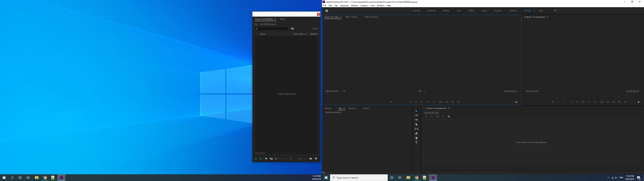Click the New Item icon in Project panel
644x181 pixels.
point(316,159)
